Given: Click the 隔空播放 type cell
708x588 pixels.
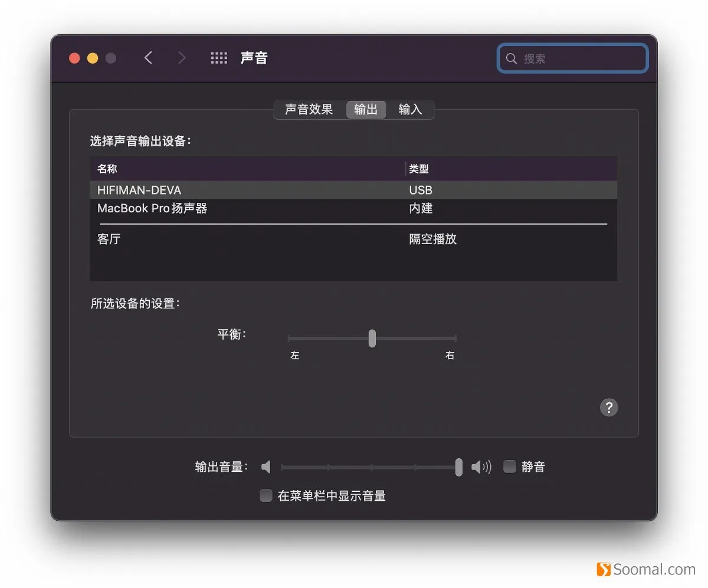Looking at the screenshot, I should pyautogui.click(x=433, y=239).
